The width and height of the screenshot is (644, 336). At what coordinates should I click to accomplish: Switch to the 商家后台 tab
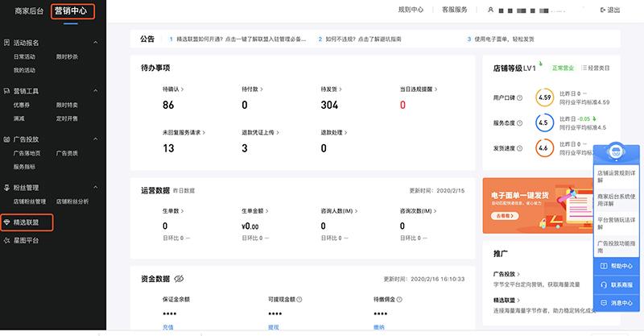25,10
